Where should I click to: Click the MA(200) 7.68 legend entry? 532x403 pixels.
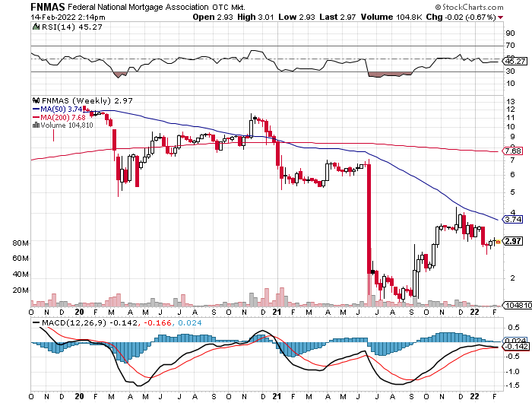pos(59,117)
